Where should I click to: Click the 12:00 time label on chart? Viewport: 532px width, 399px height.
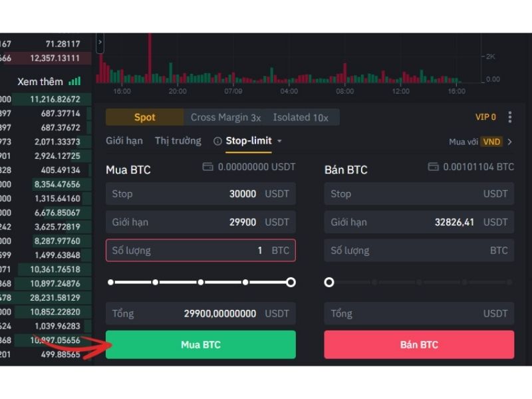401,91
